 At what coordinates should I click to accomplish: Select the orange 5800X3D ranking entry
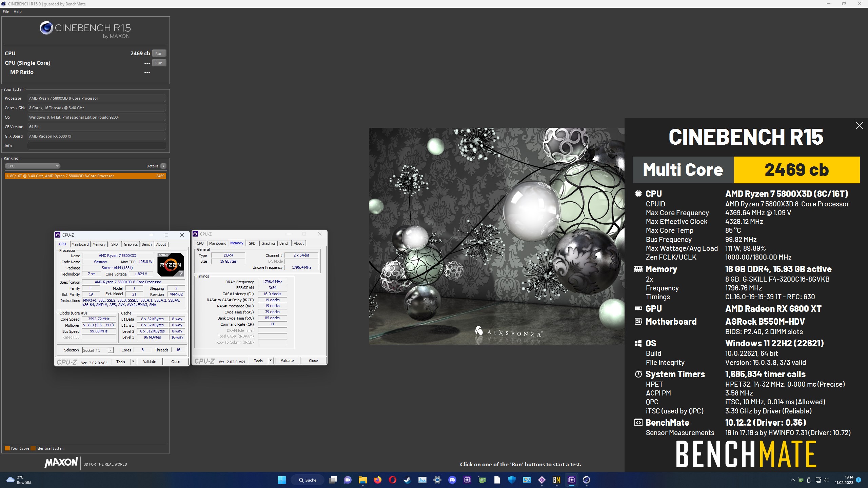coord(85,176)
